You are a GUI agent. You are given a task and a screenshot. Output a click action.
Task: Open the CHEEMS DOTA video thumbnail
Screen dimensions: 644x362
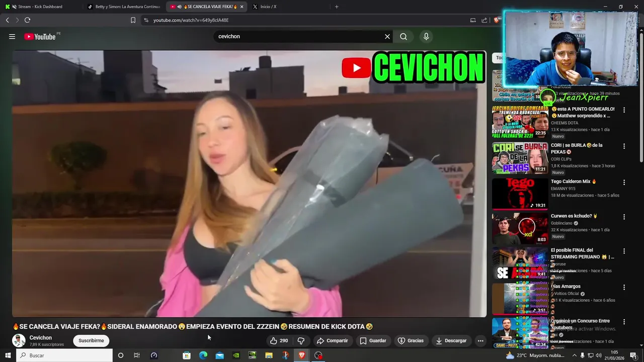[x=520, y=122]
